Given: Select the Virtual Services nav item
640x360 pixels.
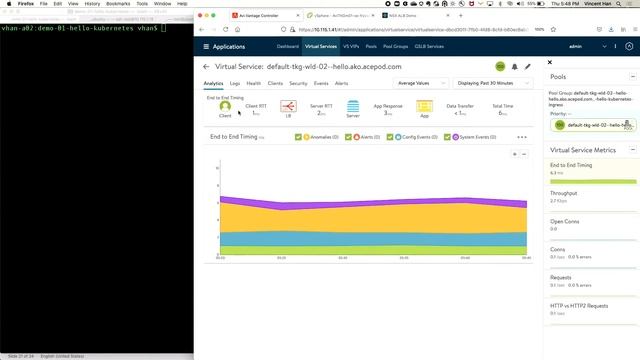Looking at the screenshot, I should click(x=321, y=47).
